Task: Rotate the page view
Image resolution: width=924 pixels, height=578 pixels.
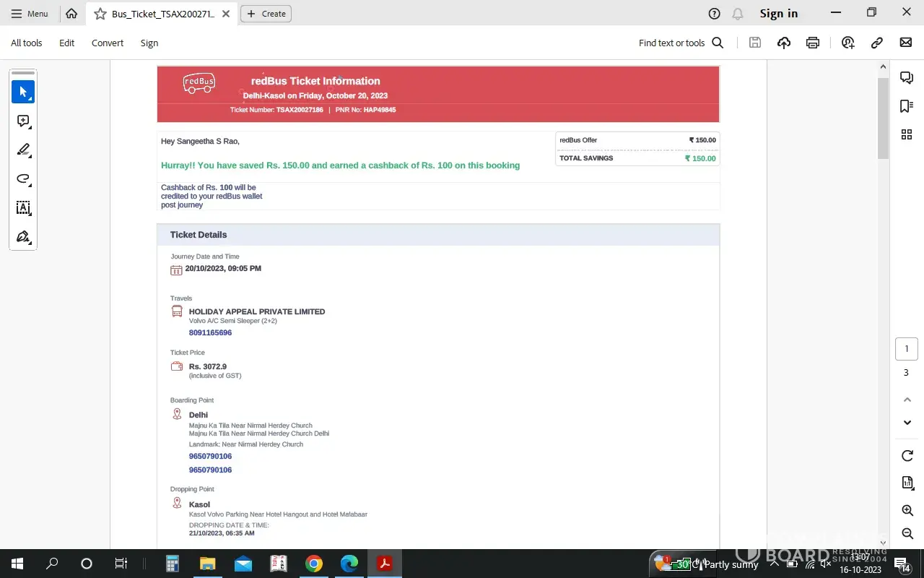Action: click(x=907, y=456)
